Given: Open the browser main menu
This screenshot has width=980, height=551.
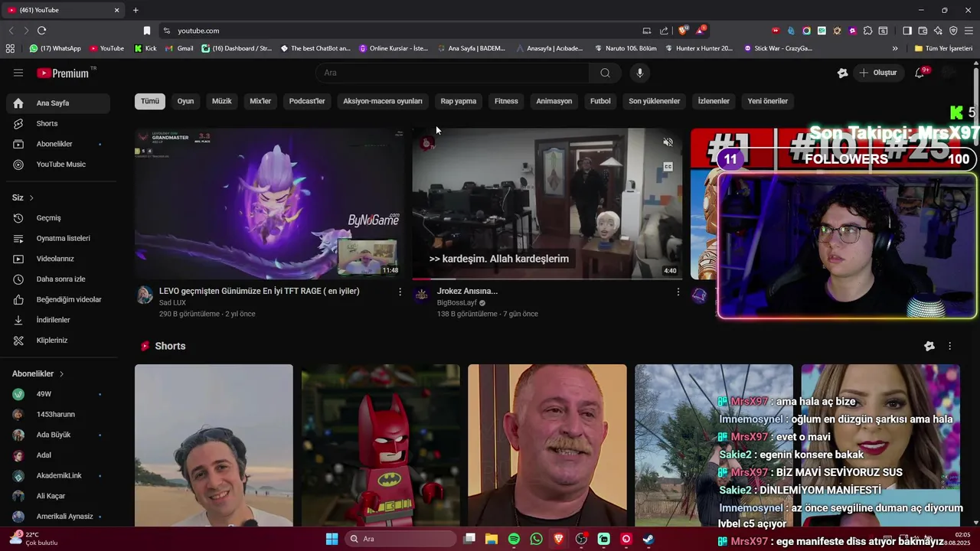Looking at the screenshot, I should pyautogui.click(x=969, y=31).
